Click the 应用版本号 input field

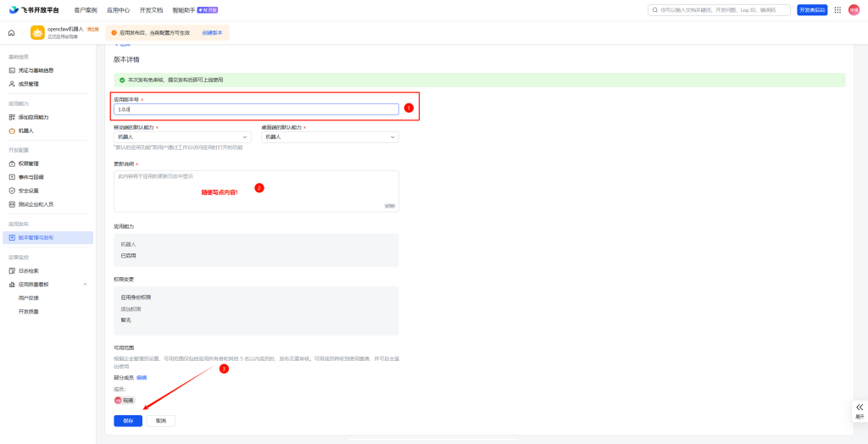click(256, 109)
